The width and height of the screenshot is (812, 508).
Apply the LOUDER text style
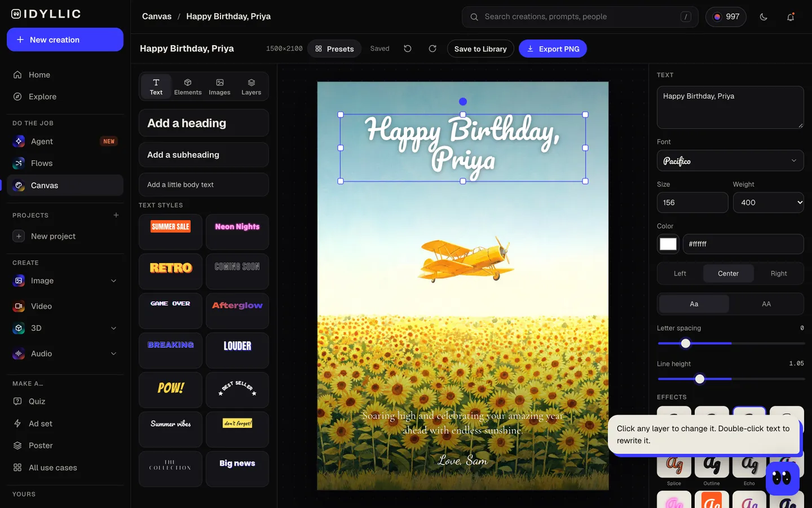[x=237, y=351]
